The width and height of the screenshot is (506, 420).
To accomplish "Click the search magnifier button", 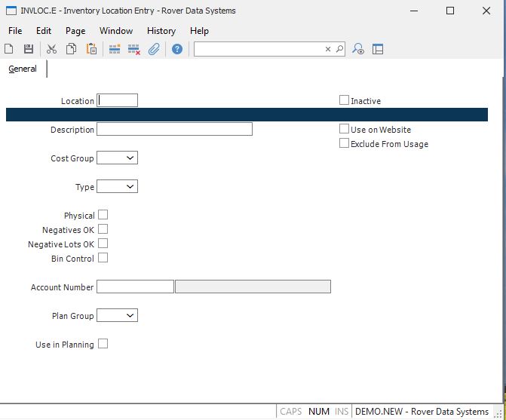I will [339, 49].
